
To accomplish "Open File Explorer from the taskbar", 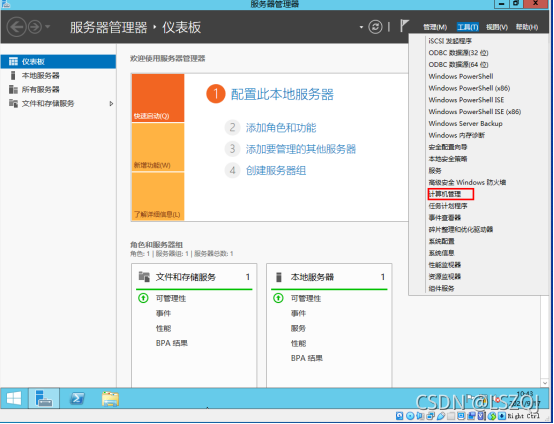I will coord(110,399).
